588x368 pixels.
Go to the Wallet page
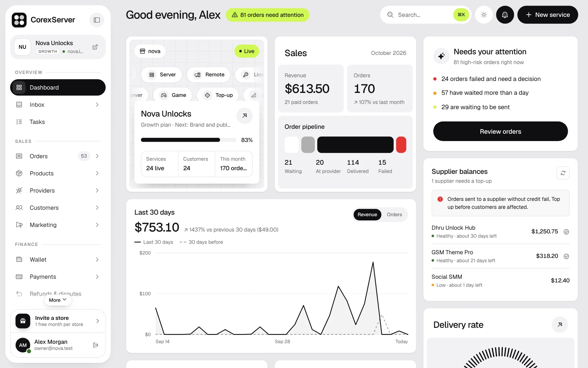58,259
